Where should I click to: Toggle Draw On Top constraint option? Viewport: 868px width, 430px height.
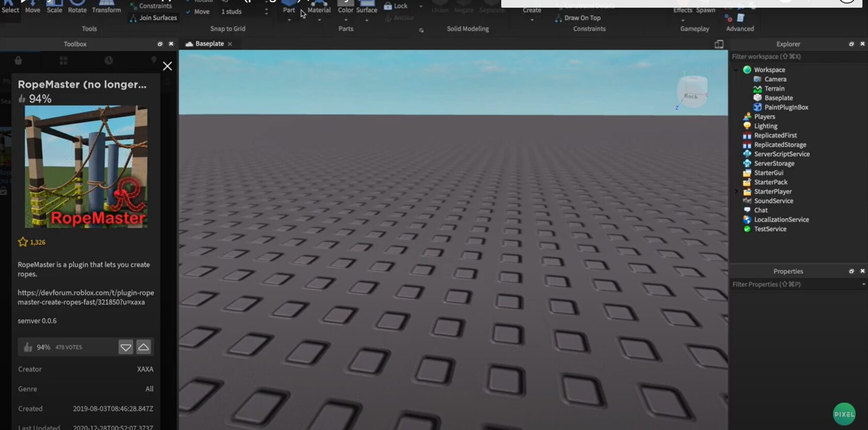578,18
